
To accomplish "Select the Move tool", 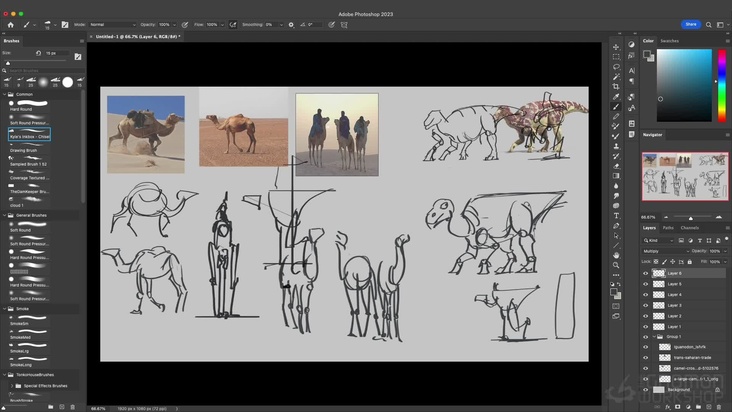I will (x=616, y=47).
